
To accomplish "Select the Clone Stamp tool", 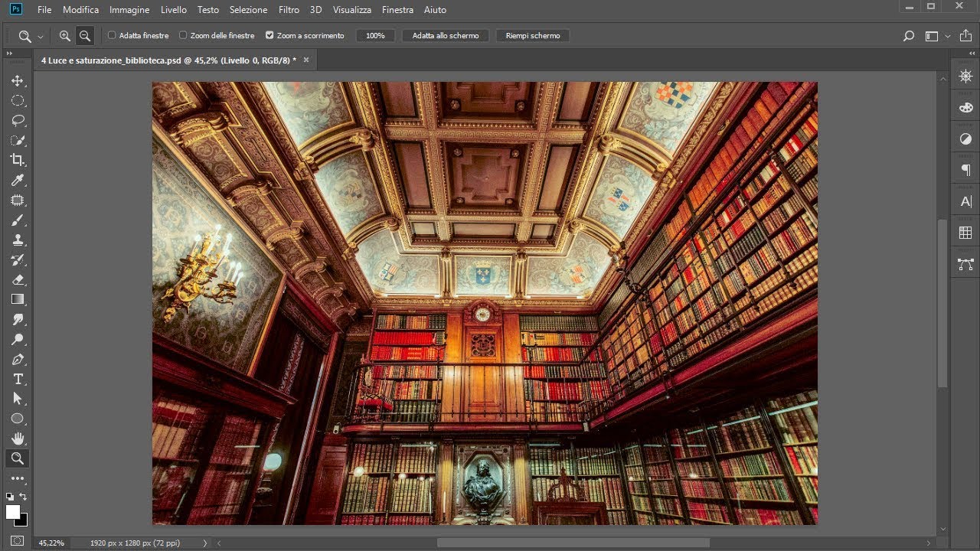I will click(17, 240).
